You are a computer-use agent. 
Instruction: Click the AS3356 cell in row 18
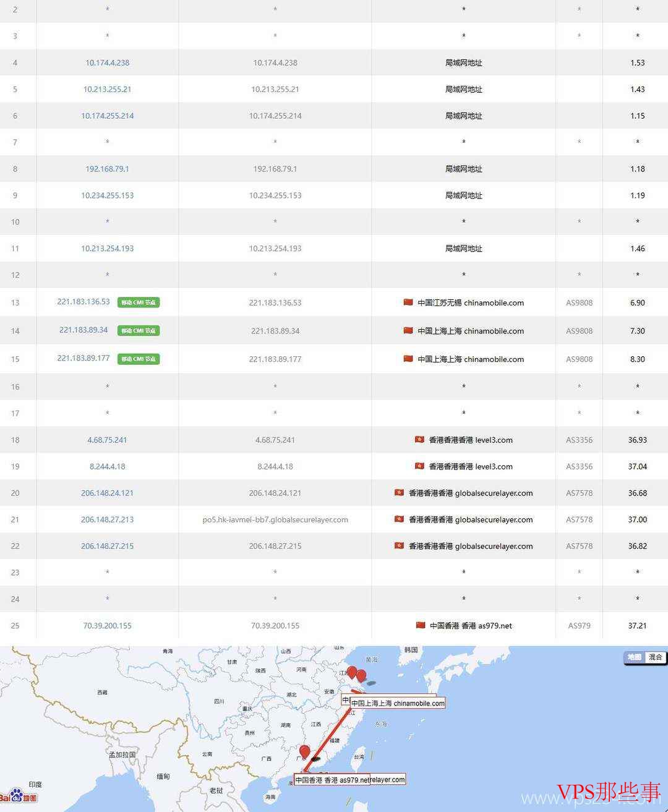point(580,440)
